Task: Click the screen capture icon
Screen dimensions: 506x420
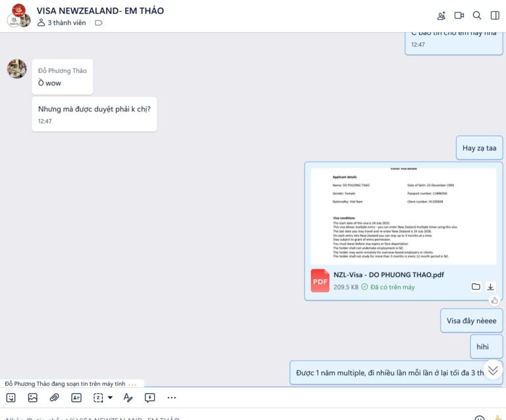Action: [98, 398]
